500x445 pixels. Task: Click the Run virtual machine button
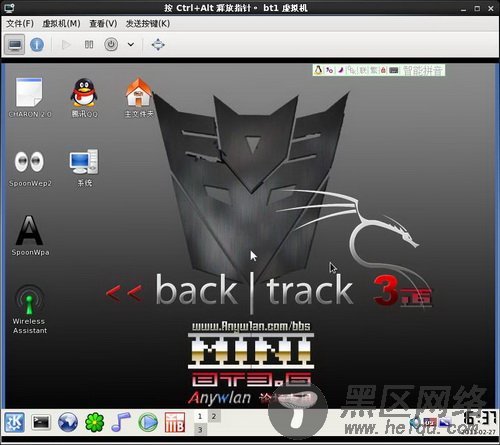66,45
